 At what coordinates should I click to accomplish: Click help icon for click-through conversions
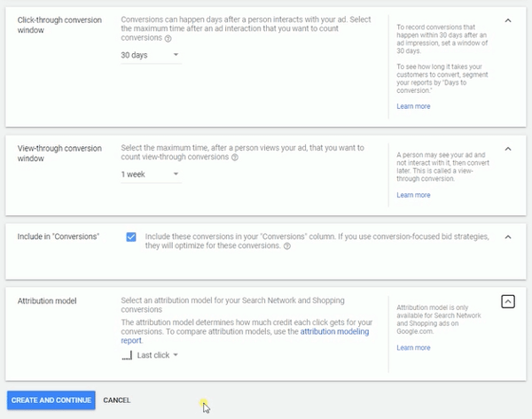click(168, 39)
